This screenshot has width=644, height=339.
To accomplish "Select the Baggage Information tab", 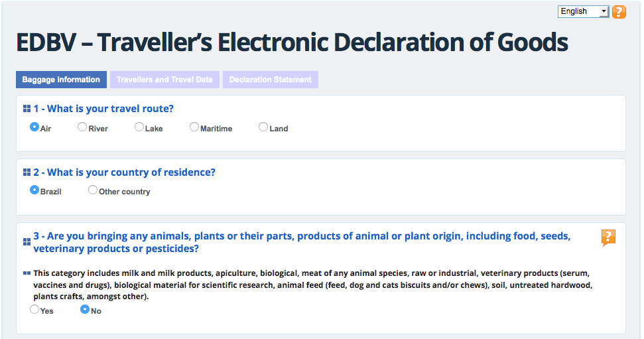I will click(x=61, y=80).
